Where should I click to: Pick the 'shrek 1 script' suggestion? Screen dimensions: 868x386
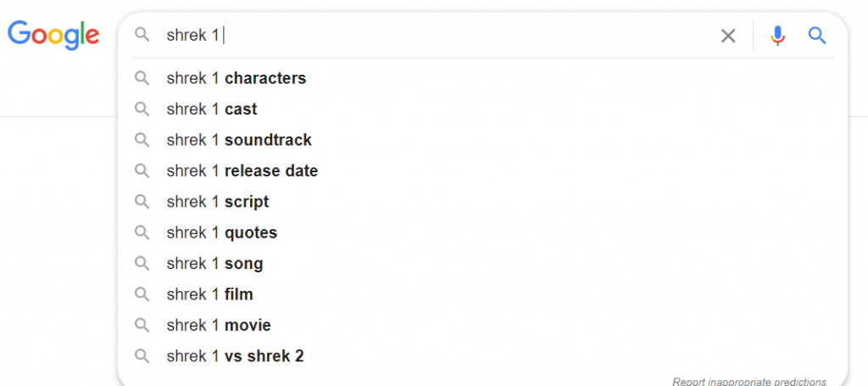[482, 202]
